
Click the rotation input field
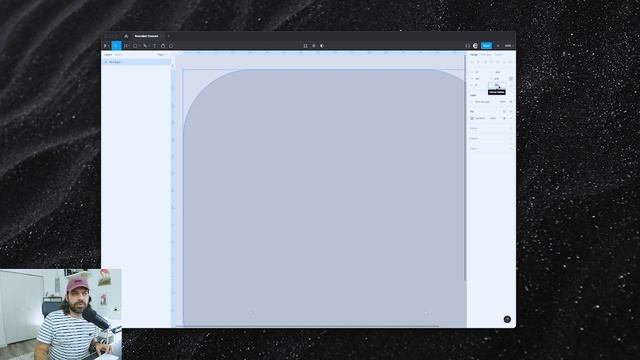click(x=478, y=85)
